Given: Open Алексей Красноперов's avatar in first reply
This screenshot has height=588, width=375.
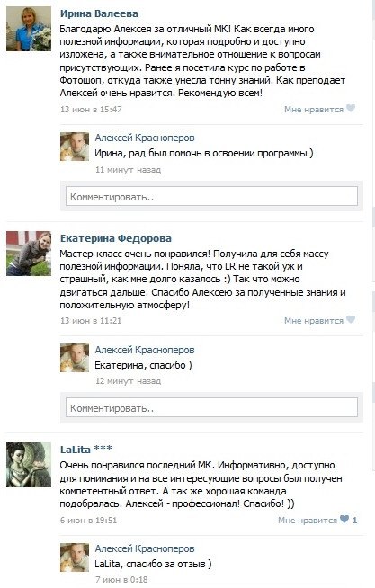Looking at the screenshot, I should coord(75,147).
